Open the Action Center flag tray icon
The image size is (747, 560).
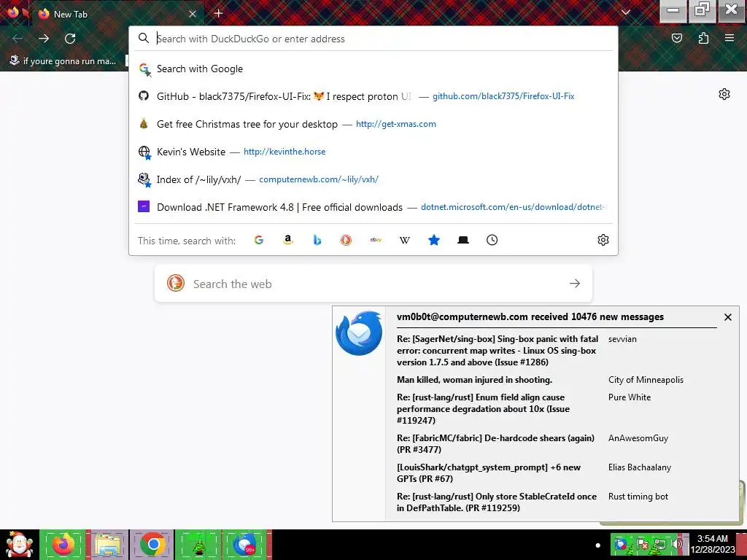click(641, 543)
